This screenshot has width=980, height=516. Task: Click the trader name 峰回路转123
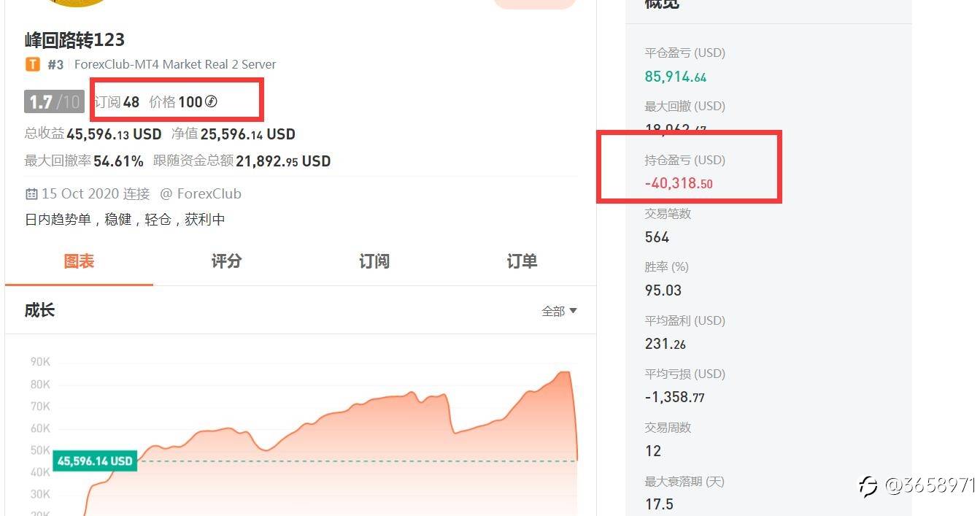click(x=74, y=39)
